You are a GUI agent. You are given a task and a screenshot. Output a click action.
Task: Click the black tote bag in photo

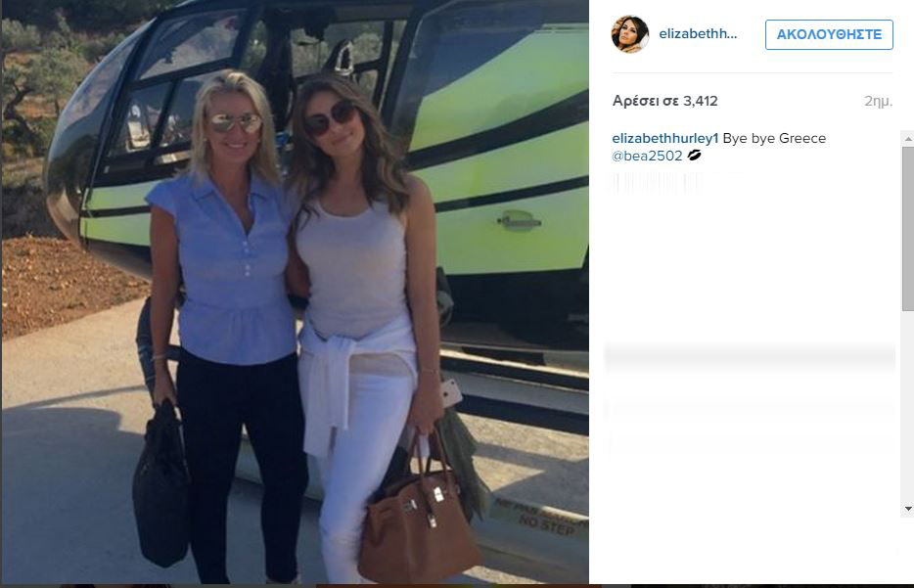[161, 485]
